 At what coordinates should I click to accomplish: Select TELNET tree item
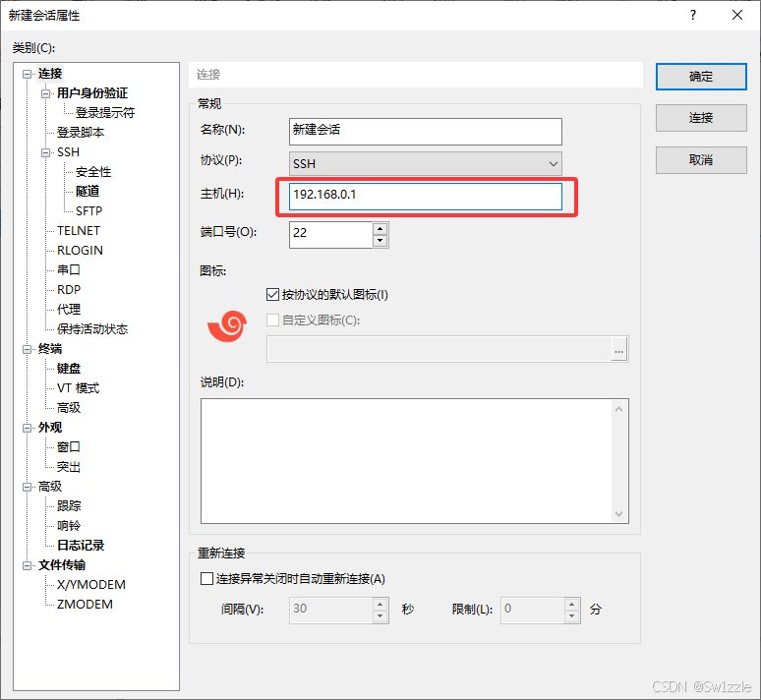[78, 231]
